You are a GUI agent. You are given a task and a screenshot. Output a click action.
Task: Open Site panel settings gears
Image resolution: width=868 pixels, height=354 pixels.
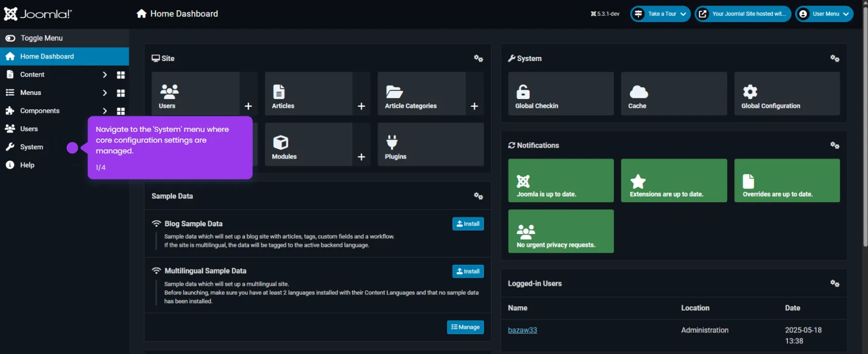pos(478,58)
